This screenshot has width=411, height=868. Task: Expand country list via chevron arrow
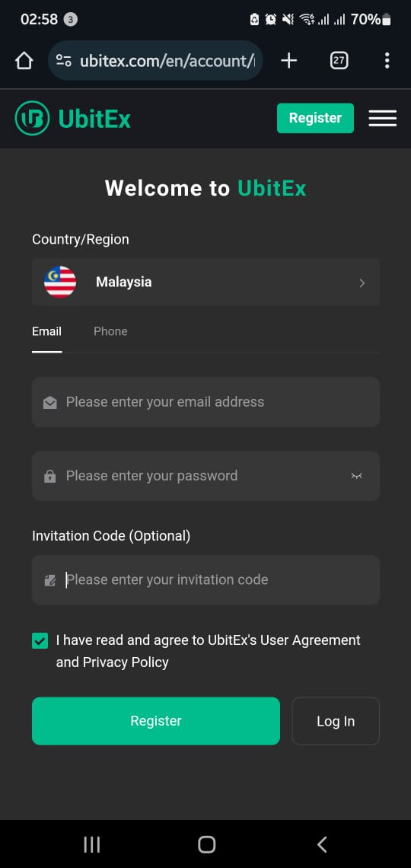click(362, 283)
